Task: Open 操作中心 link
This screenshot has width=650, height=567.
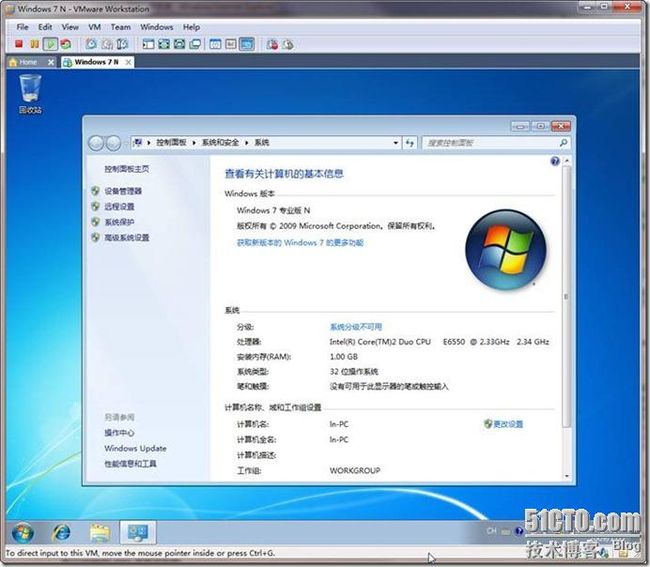Action: (119, 433)
